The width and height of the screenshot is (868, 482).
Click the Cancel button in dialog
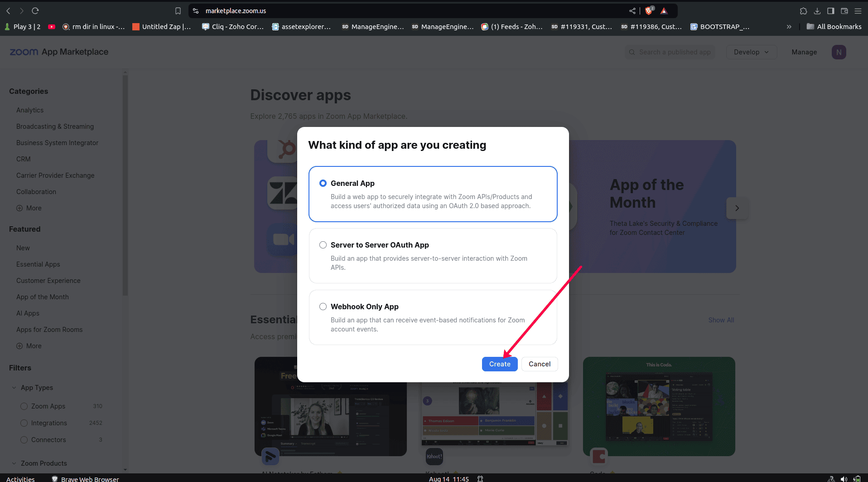click(539, 364)
